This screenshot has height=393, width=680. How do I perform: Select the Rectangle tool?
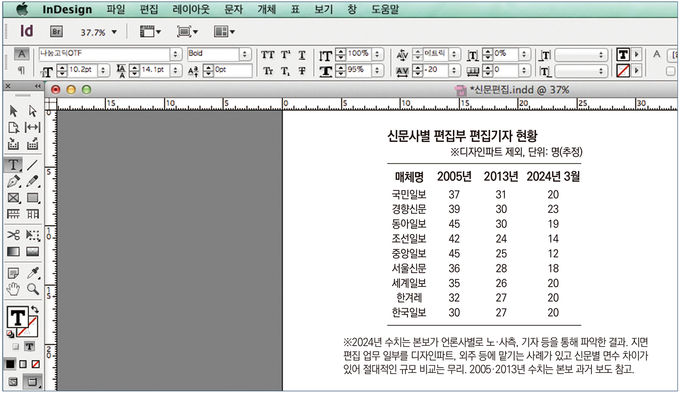pos(33,198)
